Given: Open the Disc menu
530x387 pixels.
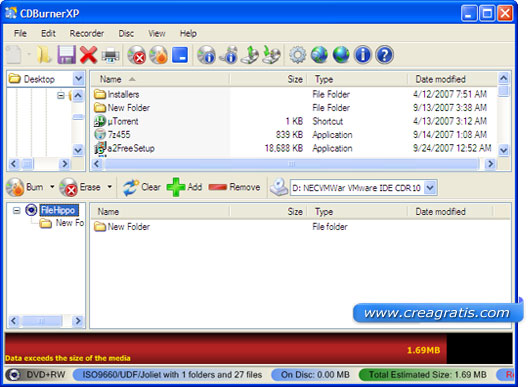Looking at the screenshot, I should click(126, 33).
